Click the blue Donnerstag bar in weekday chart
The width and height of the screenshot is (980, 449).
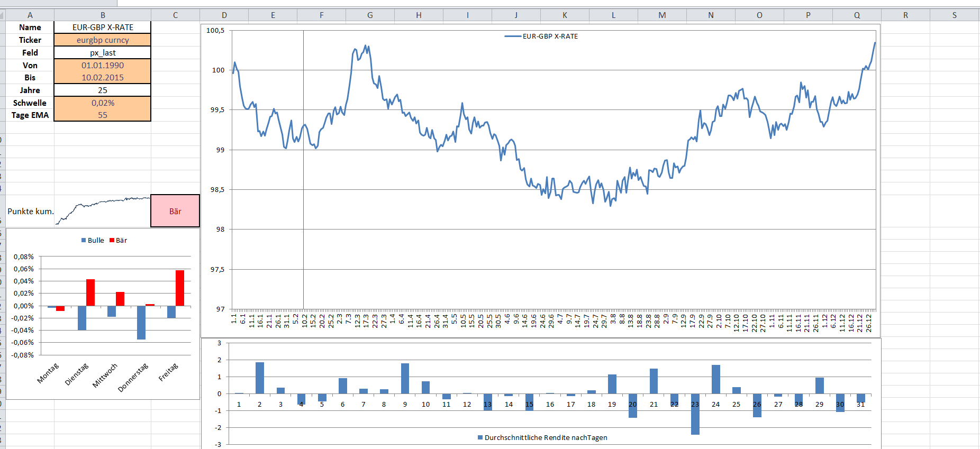coord(141,322)
